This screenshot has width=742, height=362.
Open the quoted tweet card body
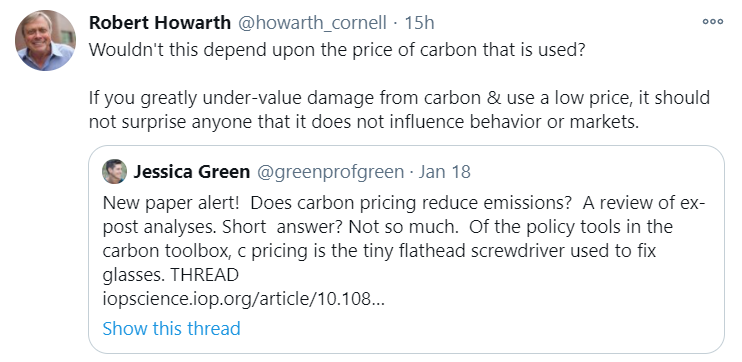click(x=406, y=249)
